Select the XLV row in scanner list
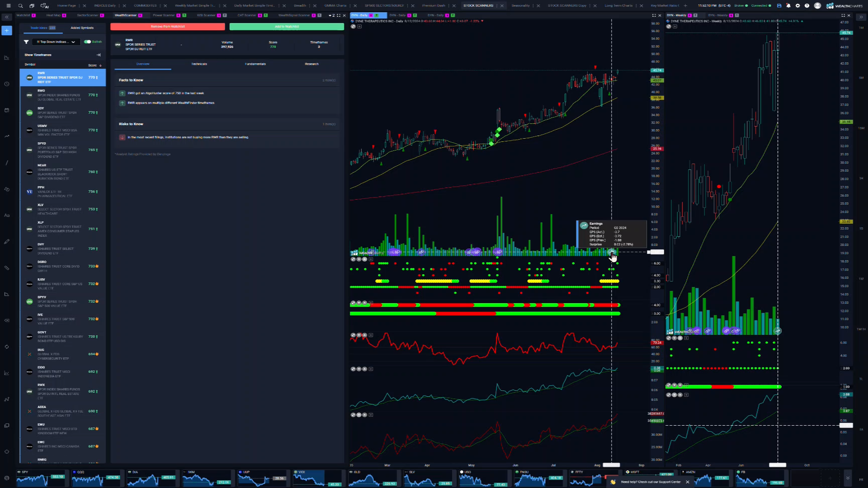 (x=63, y=209)
